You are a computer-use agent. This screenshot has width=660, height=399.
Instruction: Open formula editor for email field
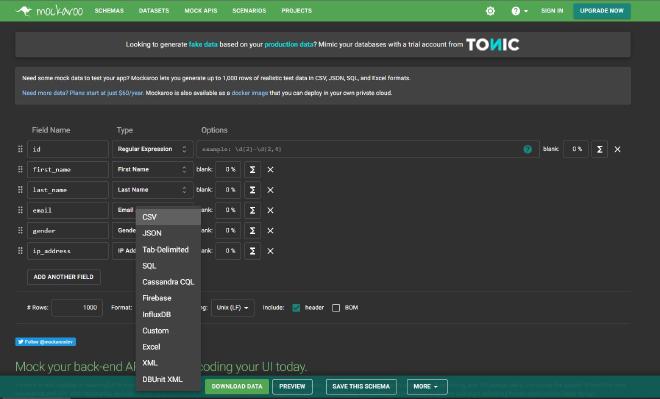pyautogui.click(x=252, y=210)
